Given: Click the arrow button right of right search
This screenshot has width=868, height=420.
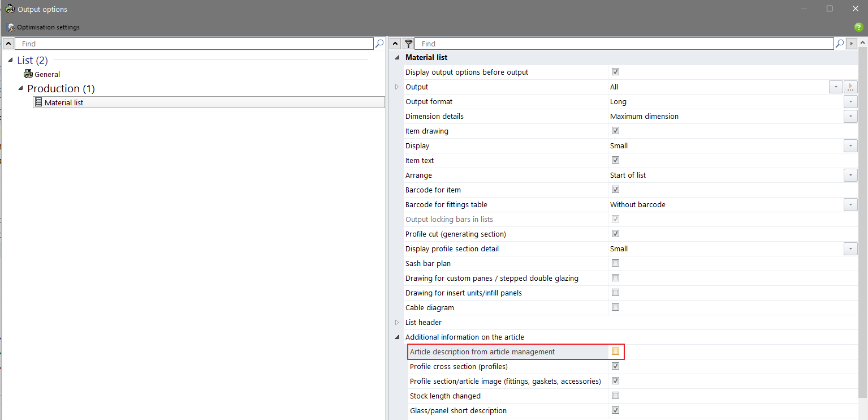Looking at the screenshot, I should [x=851, y=44].
